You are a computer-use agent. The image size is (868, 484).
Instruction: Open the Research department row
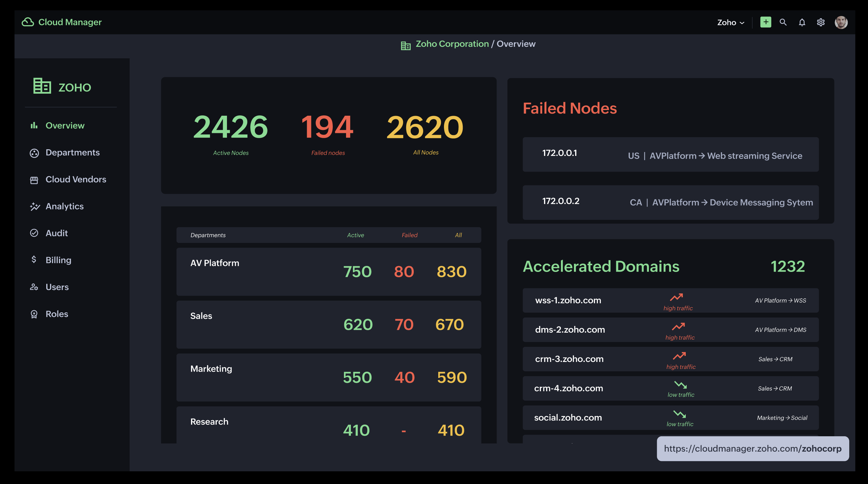tap(329, 425)
